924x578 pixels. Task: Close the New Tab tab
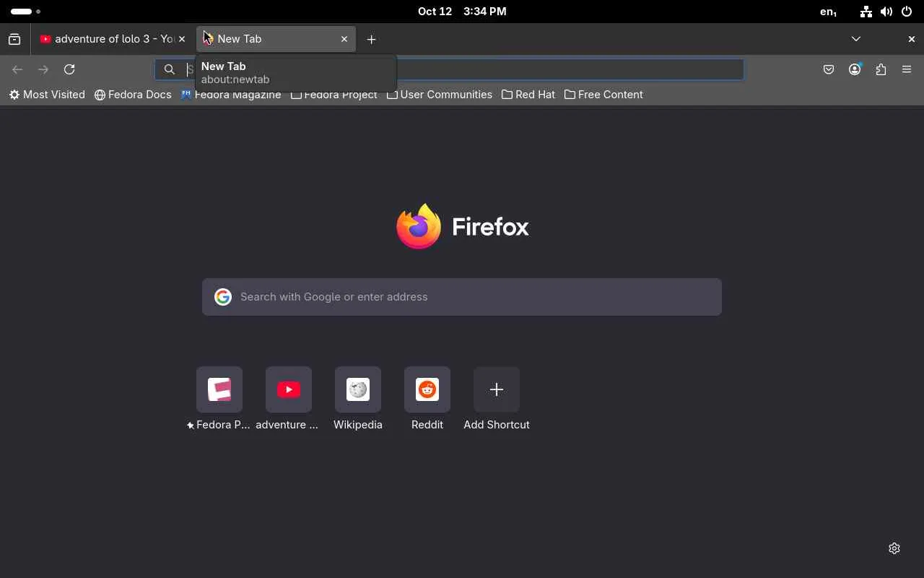(344, 39)
